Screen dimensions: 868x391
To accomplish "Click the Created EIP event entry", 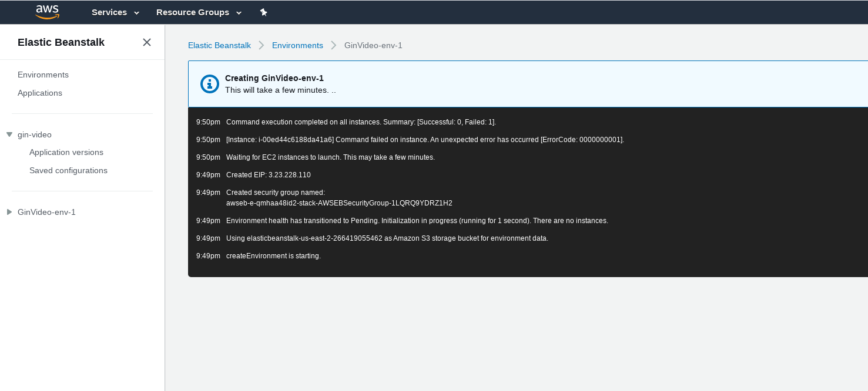I will click(x=268, y=175).
